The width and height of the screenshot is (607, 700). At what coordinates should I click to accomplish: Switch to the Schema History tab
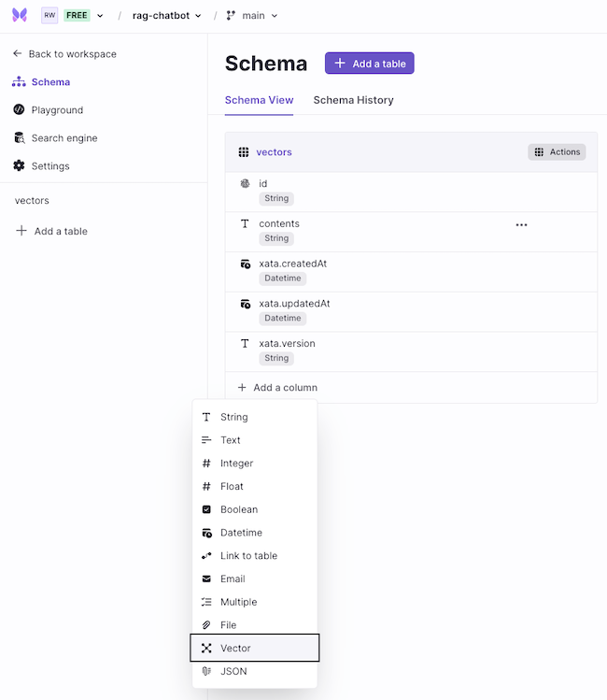point(353,100)
